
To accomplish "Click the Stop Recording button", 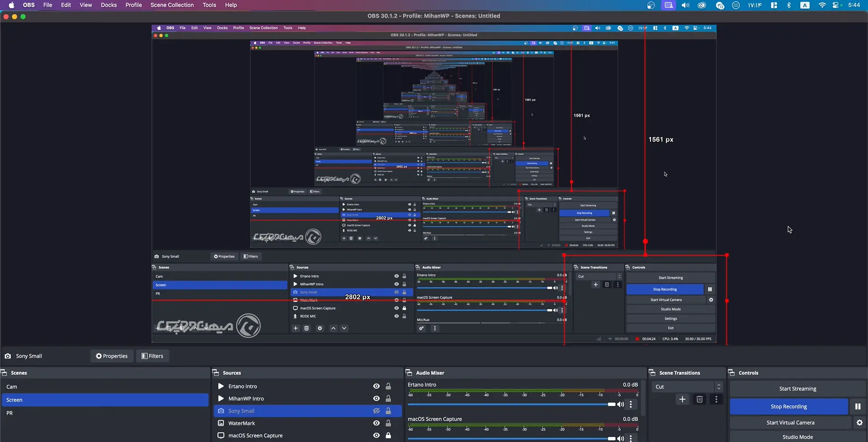I will 788,406.
